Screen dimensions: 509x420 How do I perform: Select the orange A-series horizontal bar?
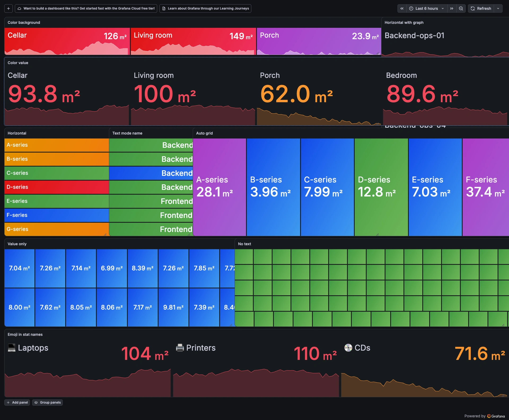point(57,145)
